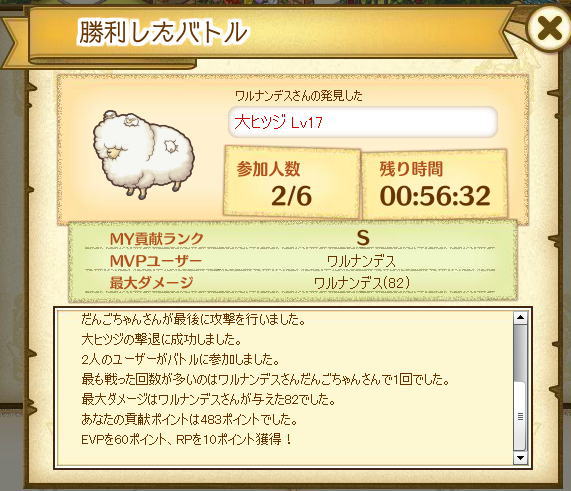This screenshot has height=491, width=571.
Task: Click MVPユーザー name ワルナンデス
Action: [x=361, y=261]
